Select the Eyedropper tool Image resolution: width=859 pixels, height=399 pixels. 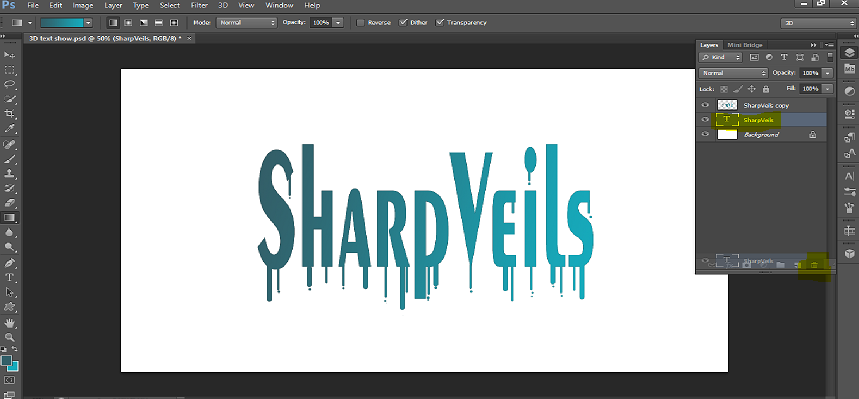click(x=9, y=129)
